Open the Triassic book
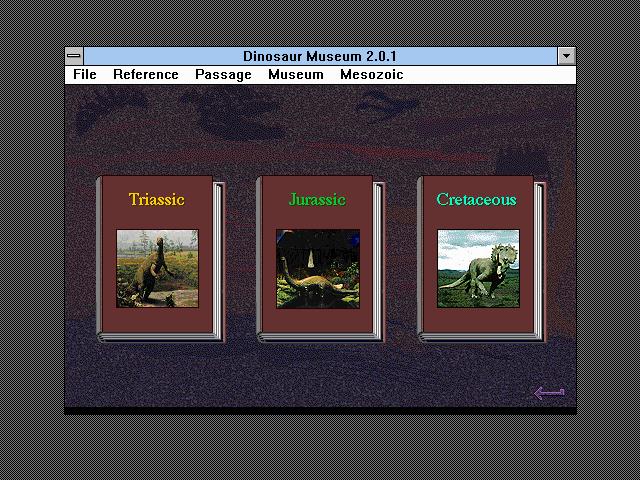The width and height of the screenshot is (640, 480). pos(160,259)
